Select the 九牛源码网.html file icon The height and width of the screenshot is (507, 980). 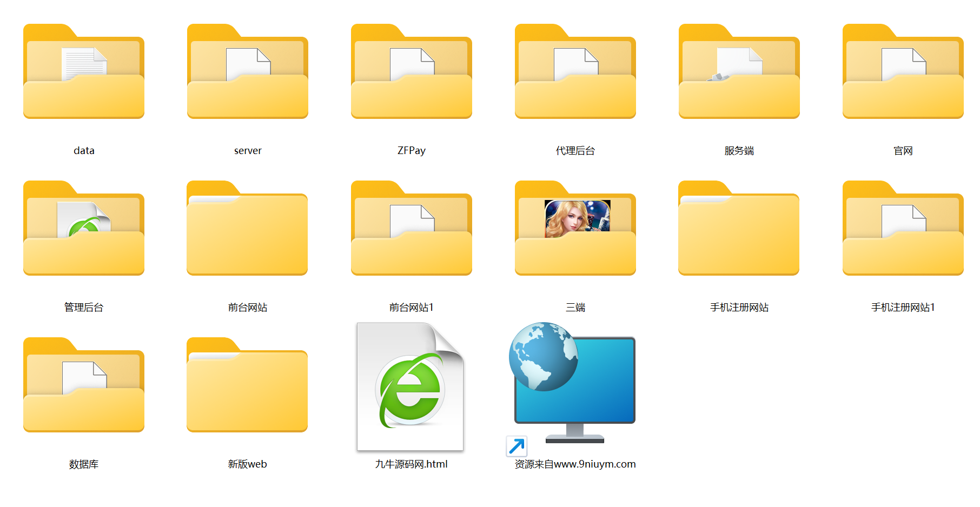[410, 387]
